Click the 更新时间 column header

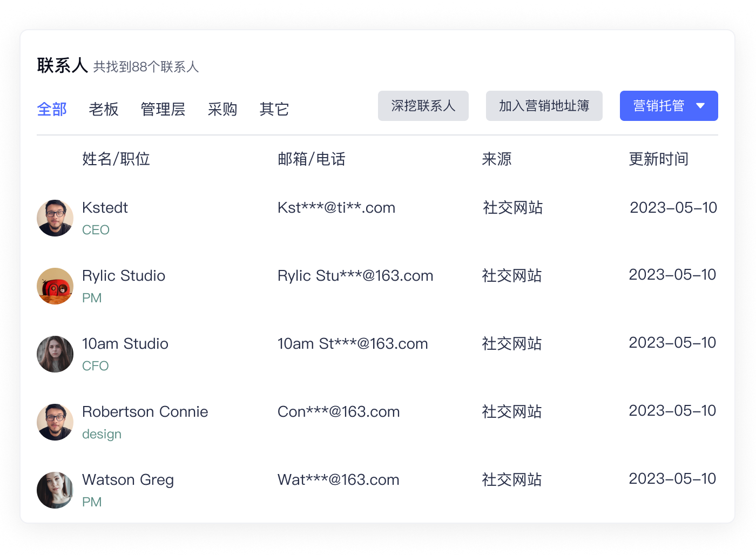pos(659,159)
